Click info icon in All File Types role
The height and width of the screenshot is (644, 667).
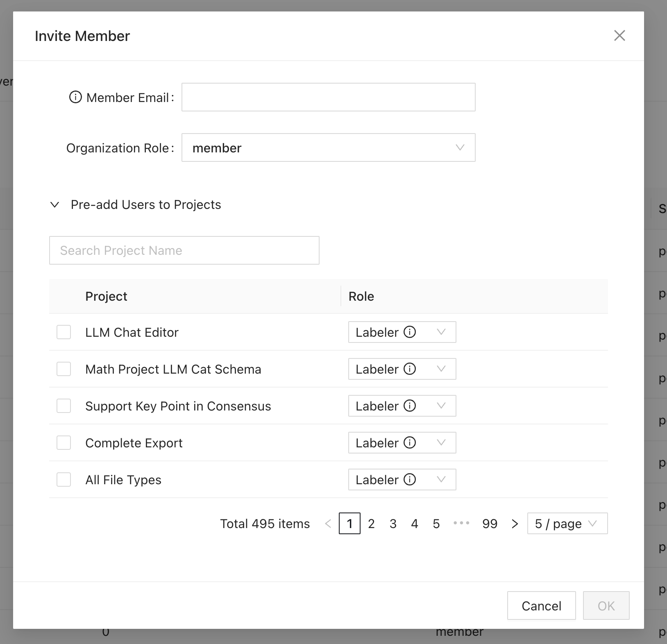click(410, 479)
